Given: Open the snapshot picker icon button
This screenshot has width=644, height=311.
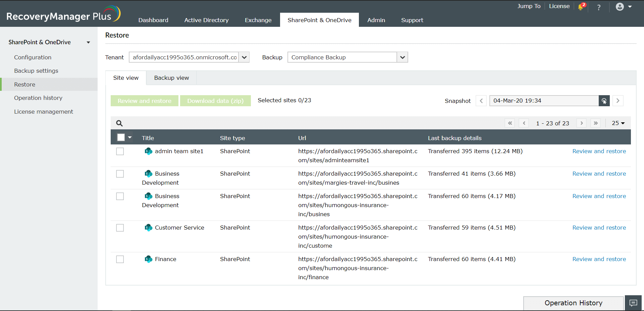Looking at the screenshot, I should 604,101.
